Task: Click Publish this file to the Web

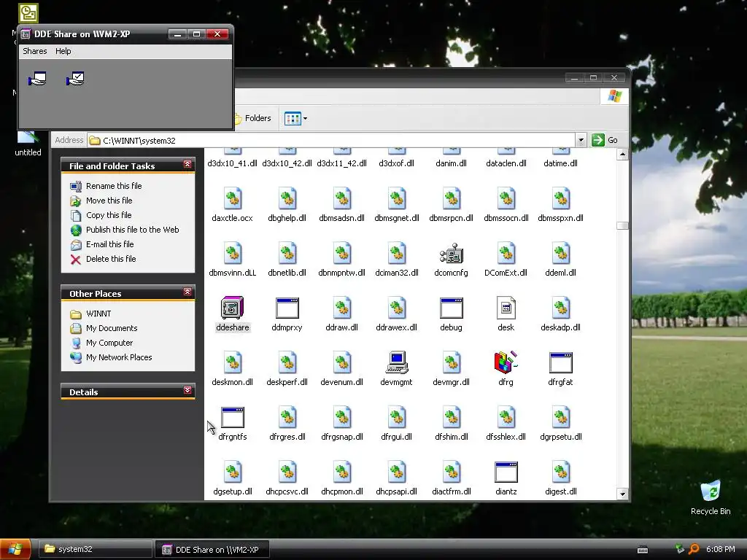Action: (133, 230)
